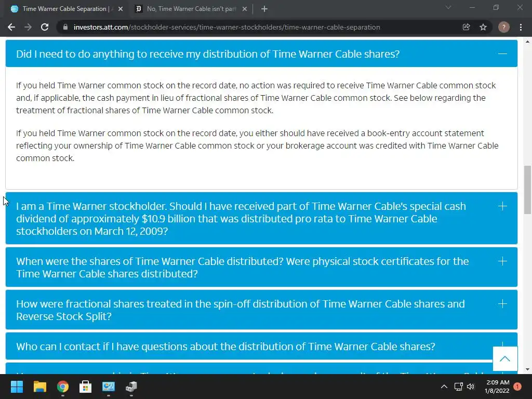The width and height of the screenshot is (532, 399).
Task: Close the 'No, Time Warner Cable isn't part' tab
Action: pos(245,9)
